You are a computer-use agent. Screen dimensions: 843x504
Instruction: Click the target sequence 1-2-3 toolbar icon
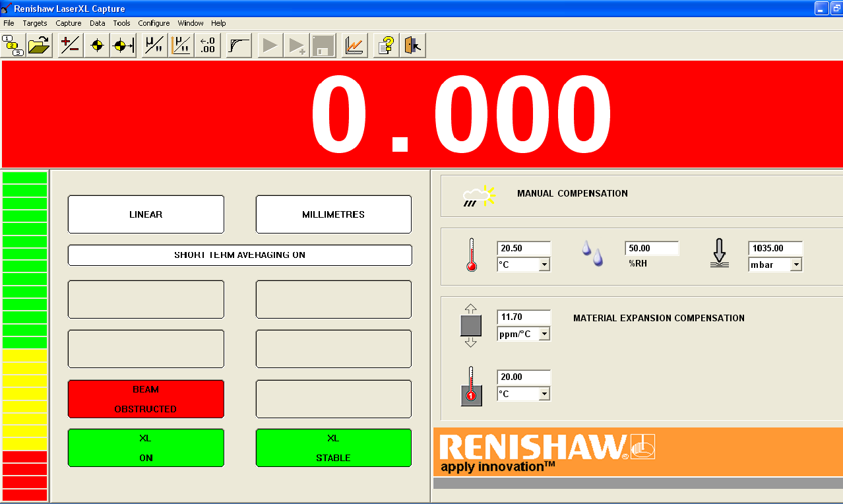pos(13,46)
